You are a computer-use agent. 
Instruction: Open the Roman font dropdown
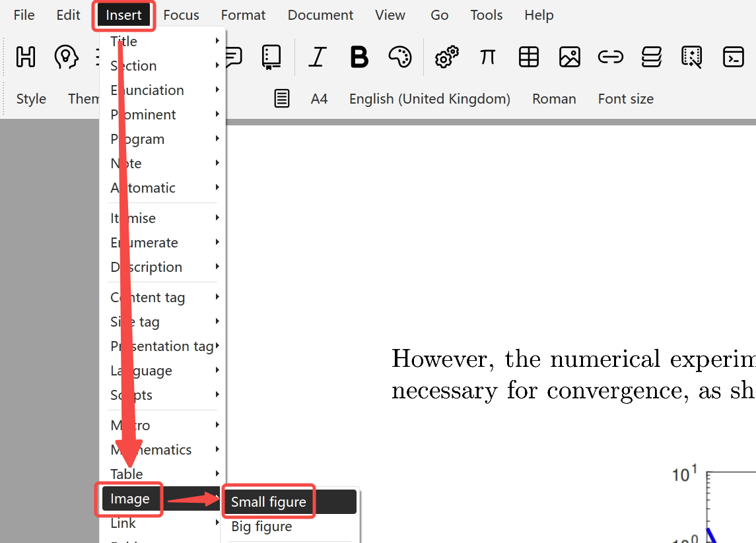coord(554,99)
